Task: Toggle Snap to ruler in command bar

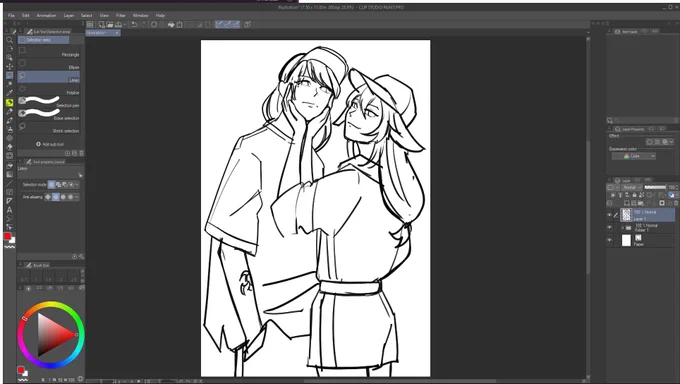Action: coord(219,25)
